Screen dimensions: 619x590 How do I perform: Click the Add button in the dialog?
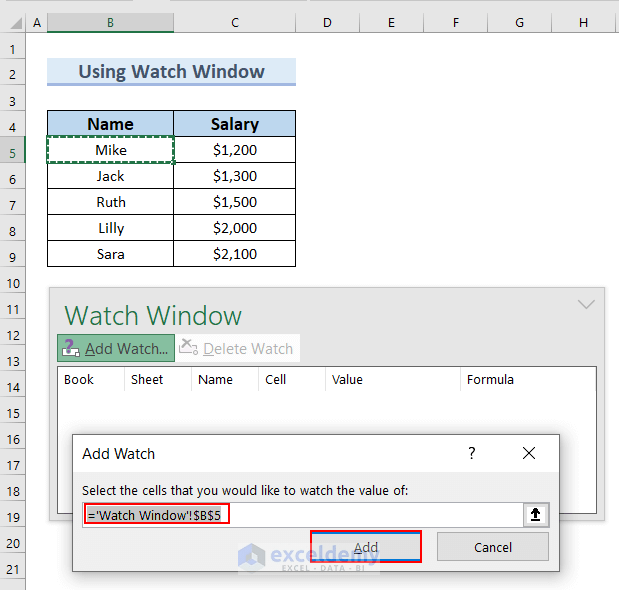pos(366,547)
